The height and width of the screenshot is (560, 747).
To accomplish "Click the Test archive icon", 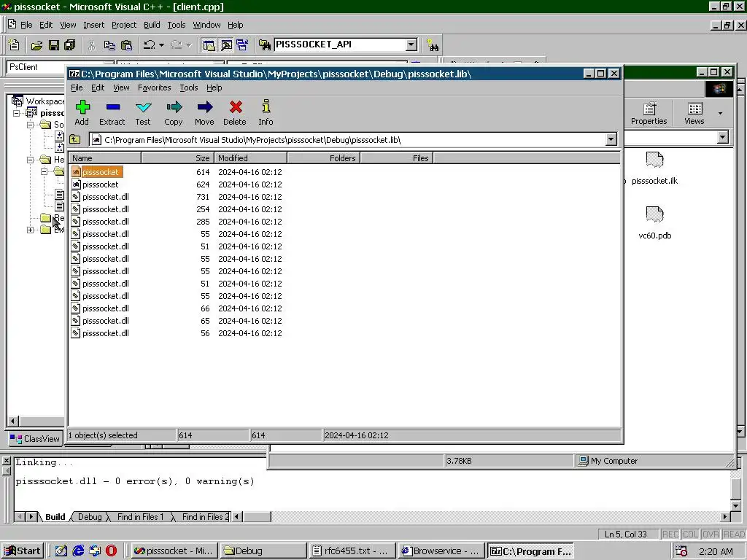I will (x=143, y=113).
